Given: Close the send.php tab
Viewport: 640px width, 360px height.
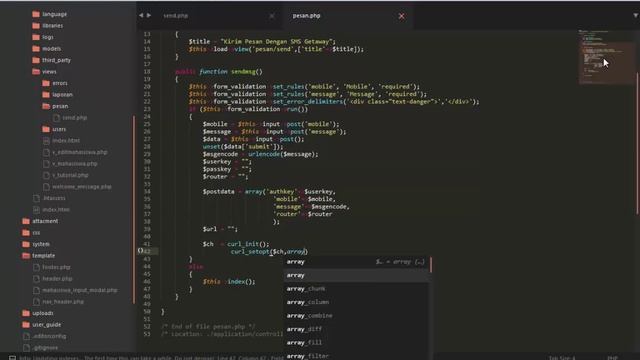Looking at the screenshot, I should point(272,16).
